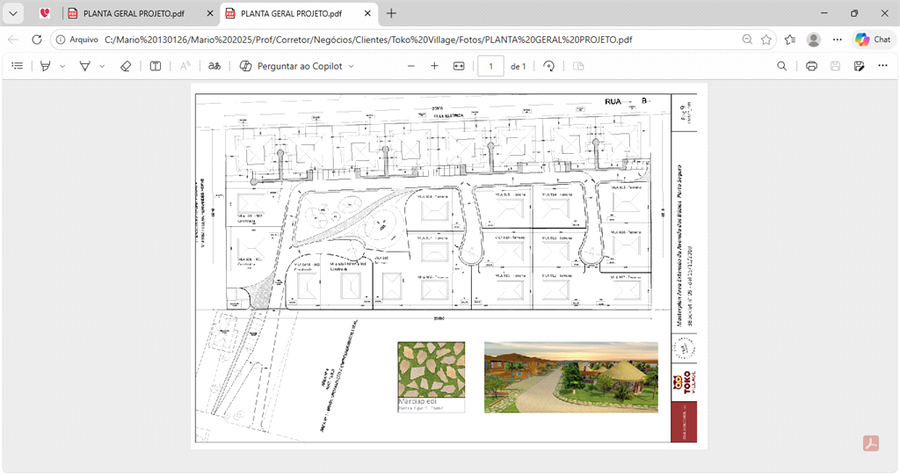Open the Copilot Chat button
This screenshot has height=475, width=900.
click(873, 39)
